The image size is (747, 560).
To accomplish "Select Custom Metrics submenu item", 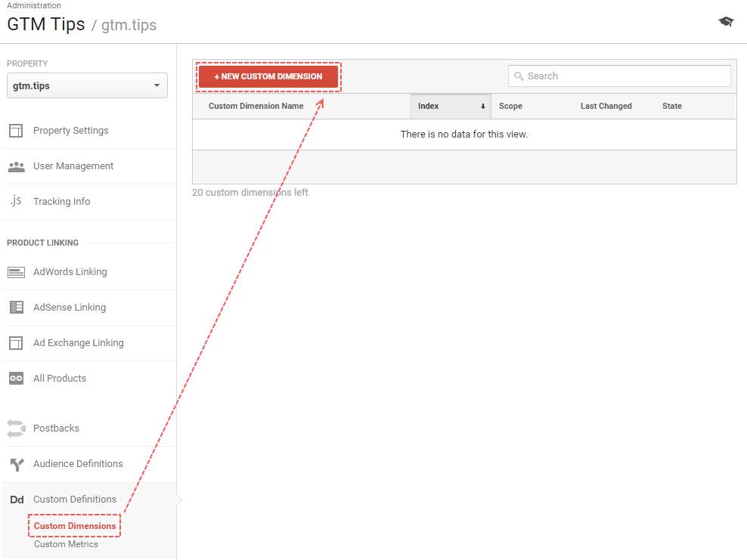I will [x=66, y=544].
